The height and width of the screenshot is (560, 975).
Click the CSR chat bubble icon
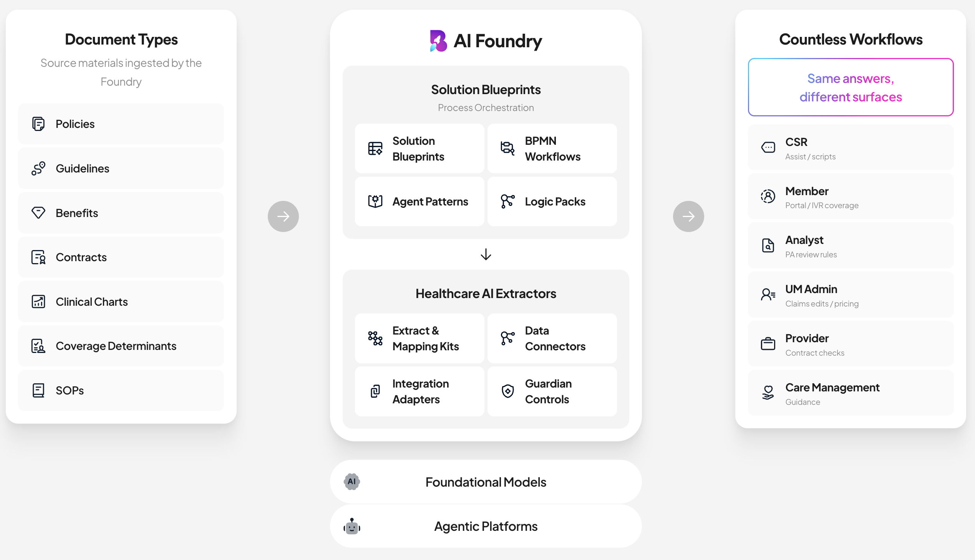[768, 147]
